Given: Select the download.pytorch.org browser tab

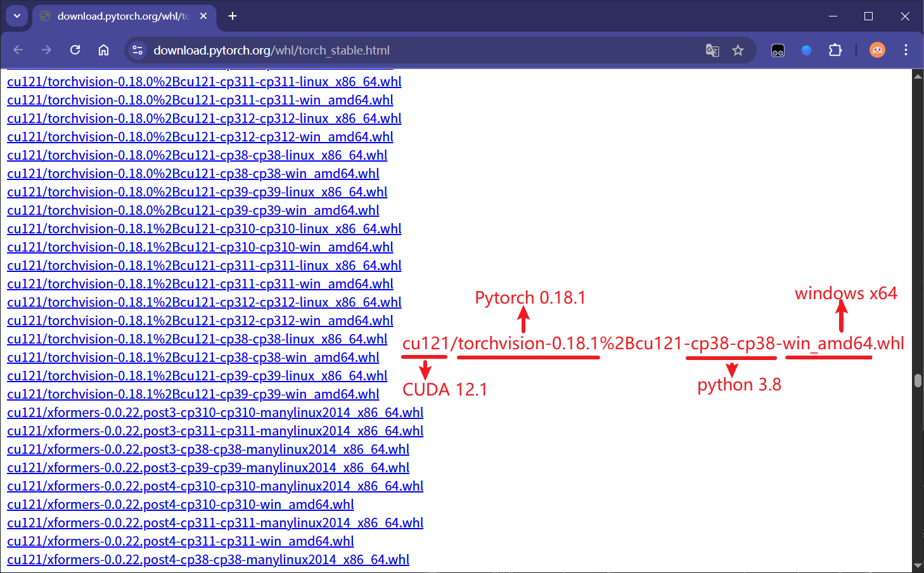Looking at the screenshot, I should click(x=124, y=16).
